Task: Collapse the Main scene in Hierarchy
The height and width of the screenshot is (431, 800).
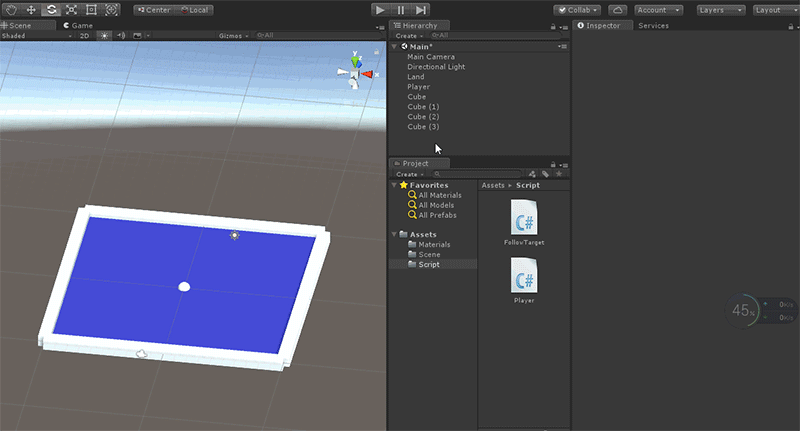Action: click(394, 46)
